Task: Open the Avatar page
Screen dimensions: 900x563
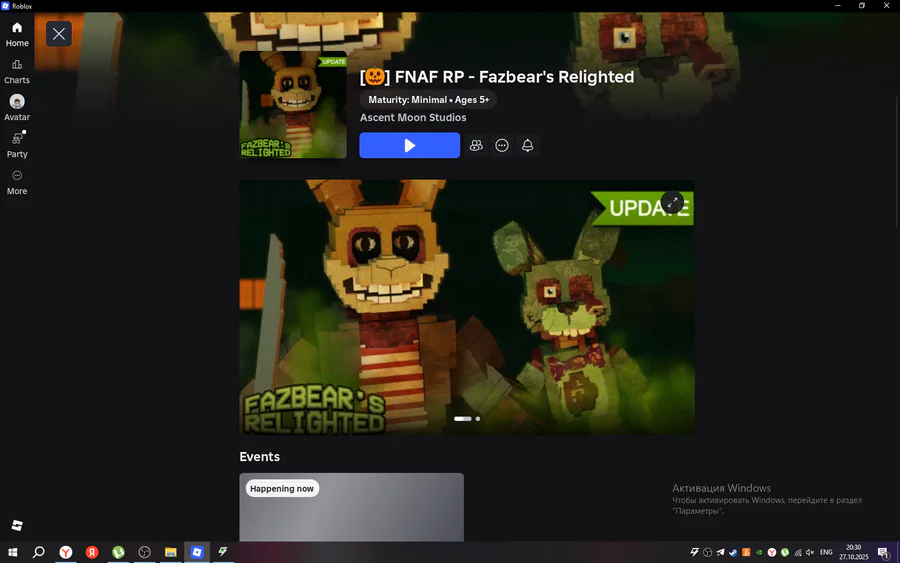Action: 17,108
